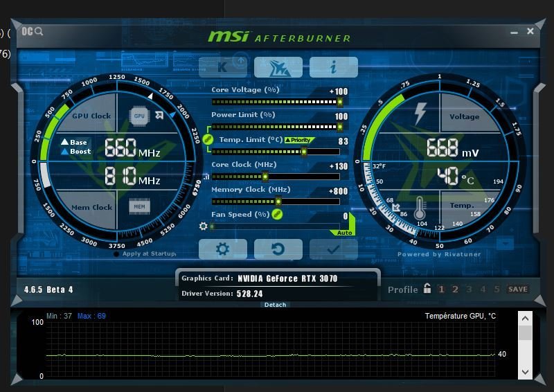Click the MEM chip icon
The image size is (554, 392).
pos(139,207)
